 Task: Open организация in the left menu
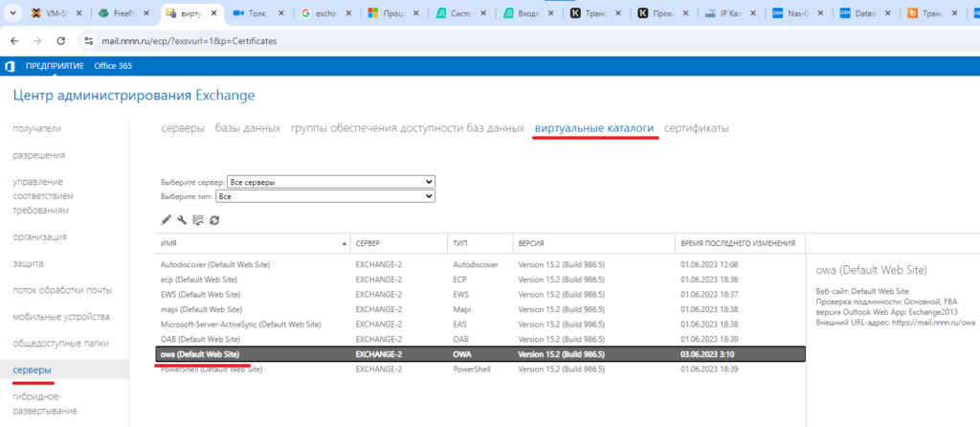39,236
